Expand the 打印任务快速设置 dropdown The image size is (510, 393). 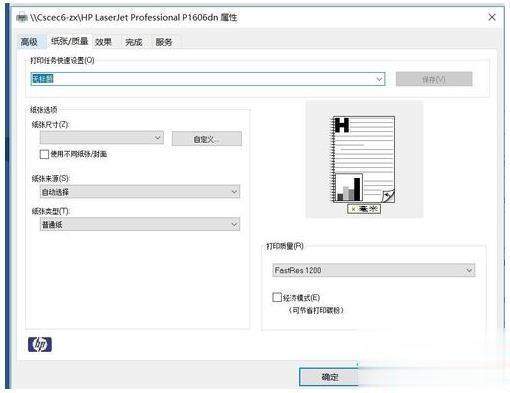point(379,79)
